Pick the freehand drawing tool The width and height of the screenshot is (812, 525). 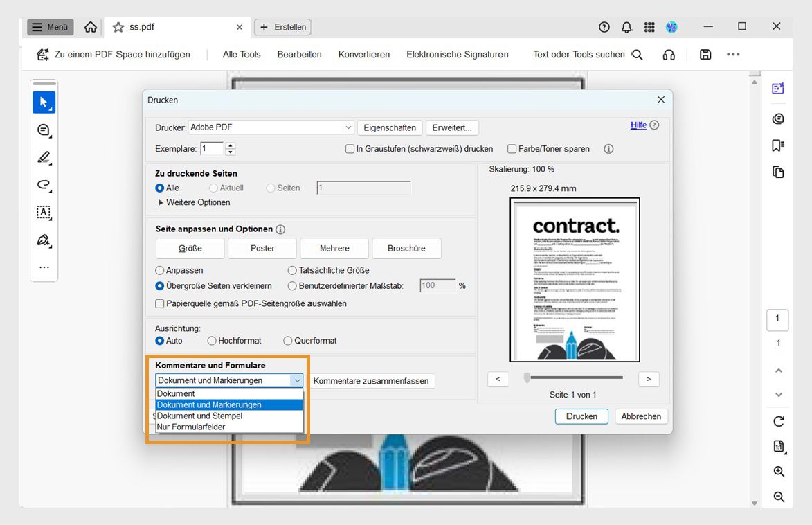coord(44,185)
